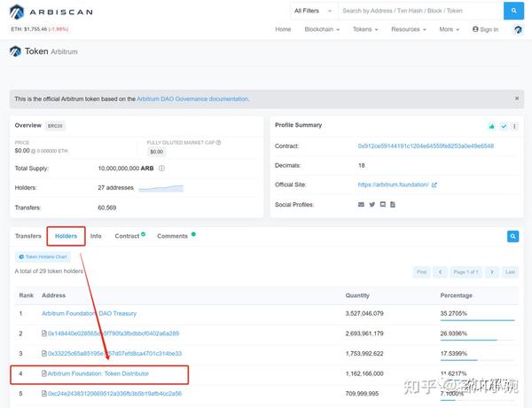Click the external link icon beside official site
The image size is (532, 408).
coord(434,184)
